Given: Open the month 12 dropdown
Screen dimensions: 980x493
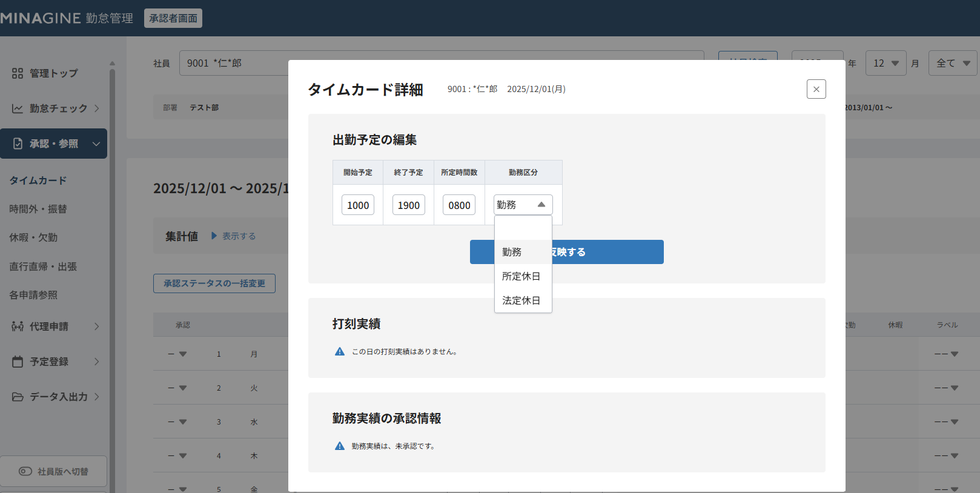Looking at the screenshot, I should pyautogui.click(x=886, y=63).
